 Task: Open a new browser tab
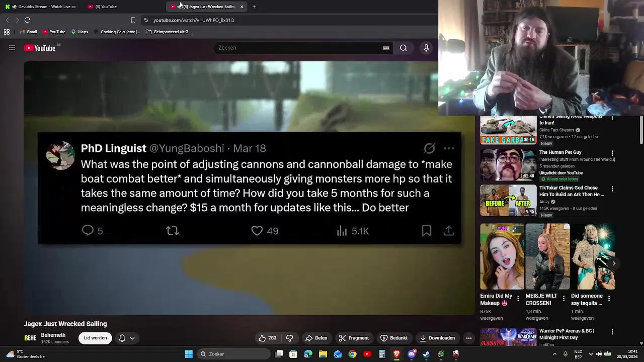pyautogui.click(x=254, y=7)
